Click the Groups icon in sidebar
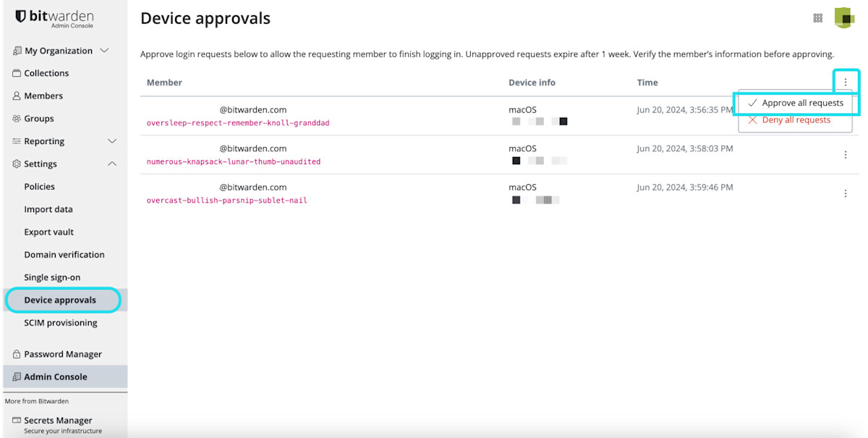The height and width of the screenshot is (438, 868). [17, 119]
